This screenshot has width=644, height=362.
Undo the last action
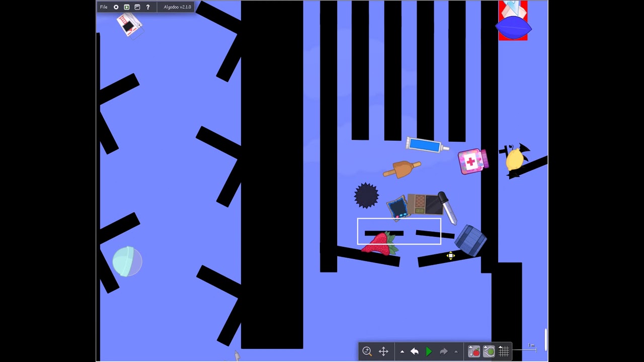tap(415, 351)
